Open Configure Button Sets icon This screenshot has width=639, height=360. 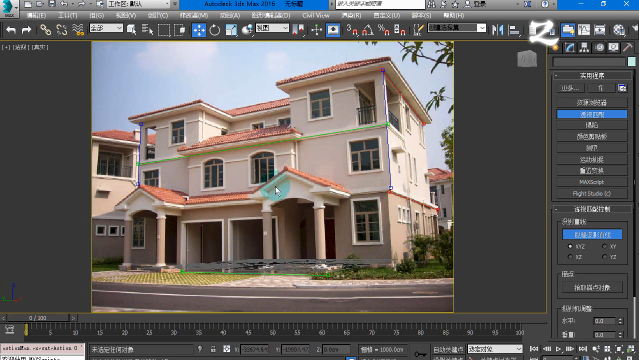click(x=622, y=88)
